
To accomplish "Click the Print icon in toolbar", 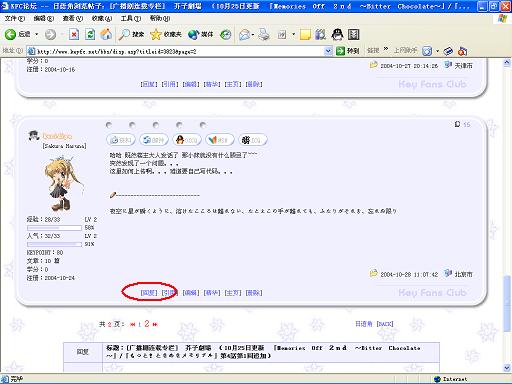I will click(x=264, y=34).
